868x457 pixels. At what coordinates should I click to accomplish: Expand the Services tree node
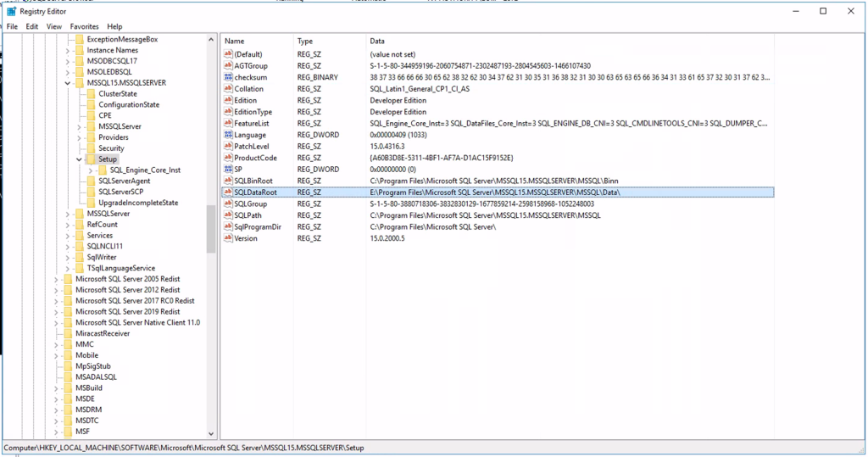(68, 236)
